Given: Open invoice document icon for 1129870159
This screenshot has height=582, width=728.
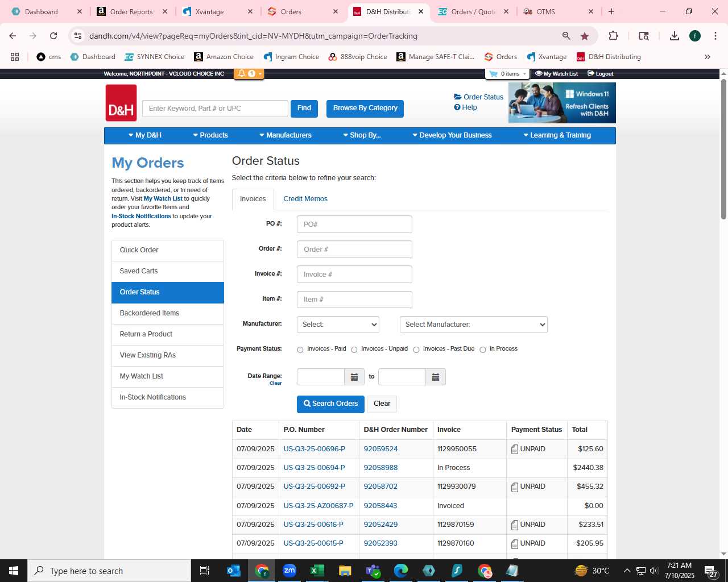Looking at the screenshot, I should pos(515,525).
